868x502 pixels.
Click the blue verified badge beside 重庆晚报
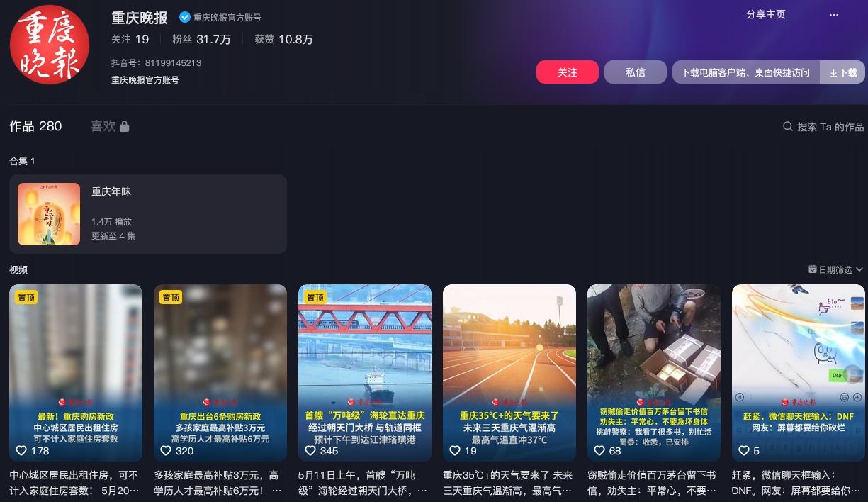tap(185, 17)
